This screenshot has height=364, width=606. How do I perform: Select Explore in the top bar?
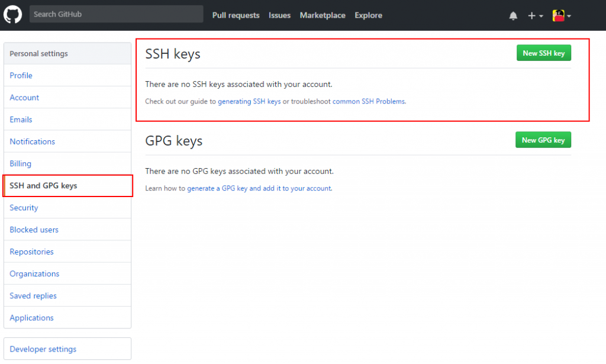[368, 15]
